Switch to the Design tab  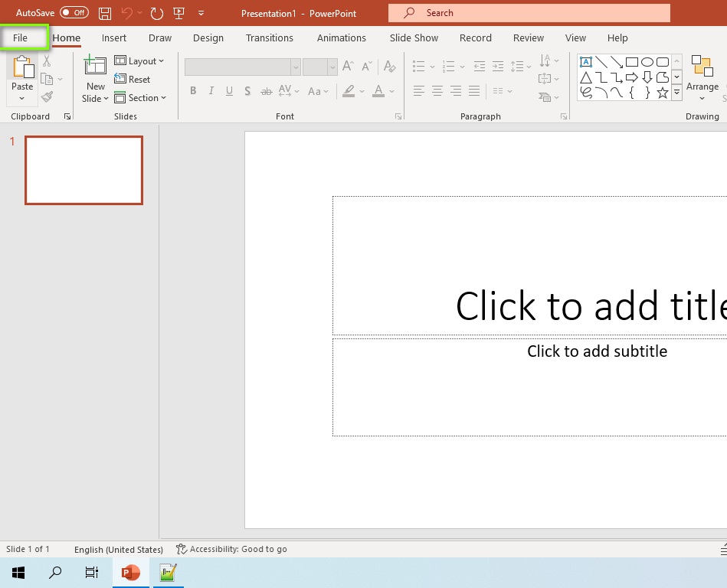point(208,38)
